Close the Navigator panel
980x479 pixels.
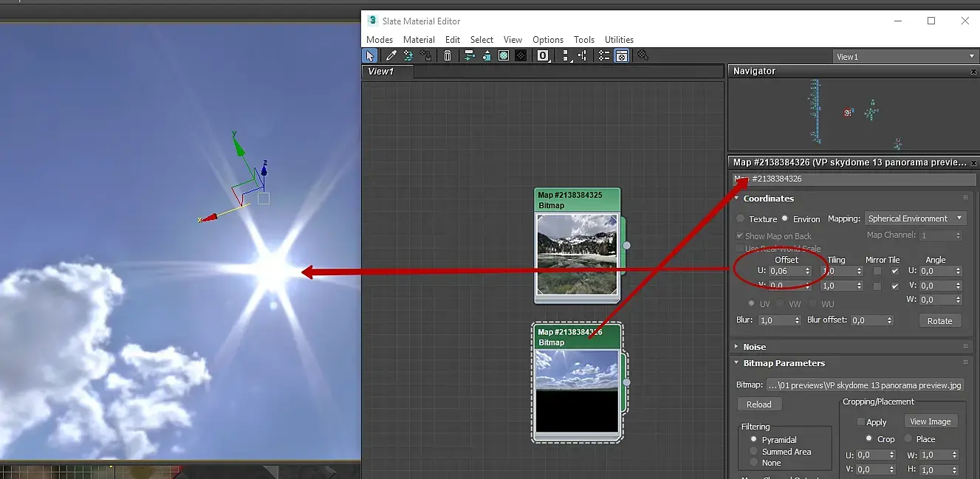[x=973, y=72]
